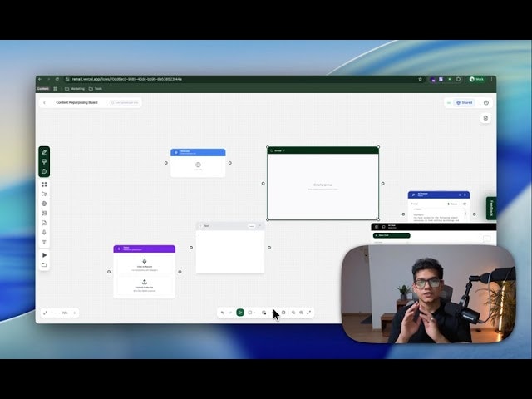
Task: Open the document panel icon below help
Action: (x=485, y=118)
